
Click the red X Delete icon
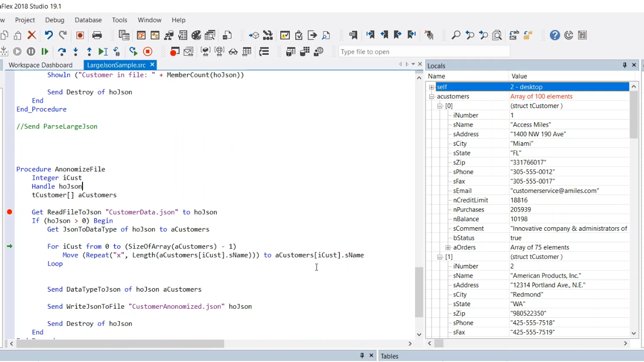pos(32,35)
